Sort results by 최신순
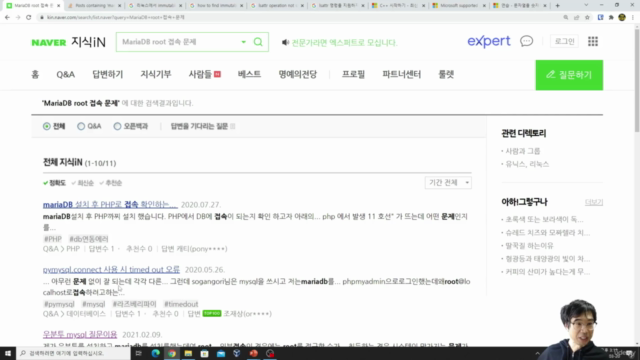 (82, 183)
